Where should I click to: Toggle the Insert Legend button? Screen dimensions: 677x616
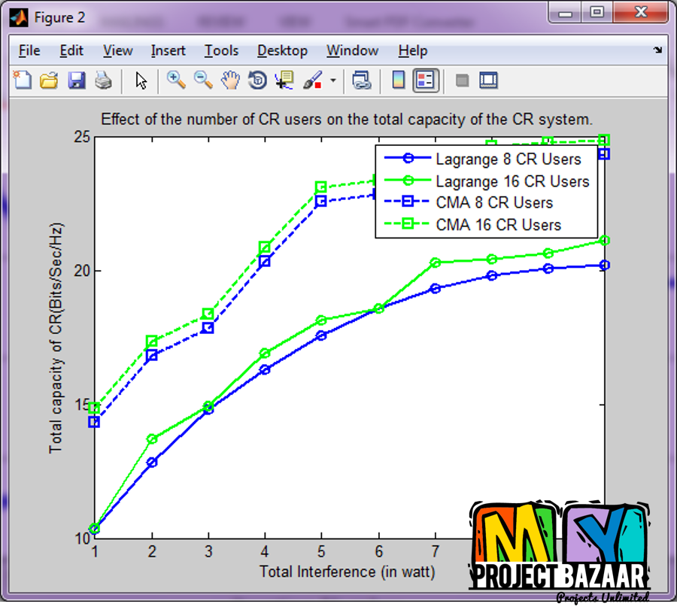click(426, 80)
